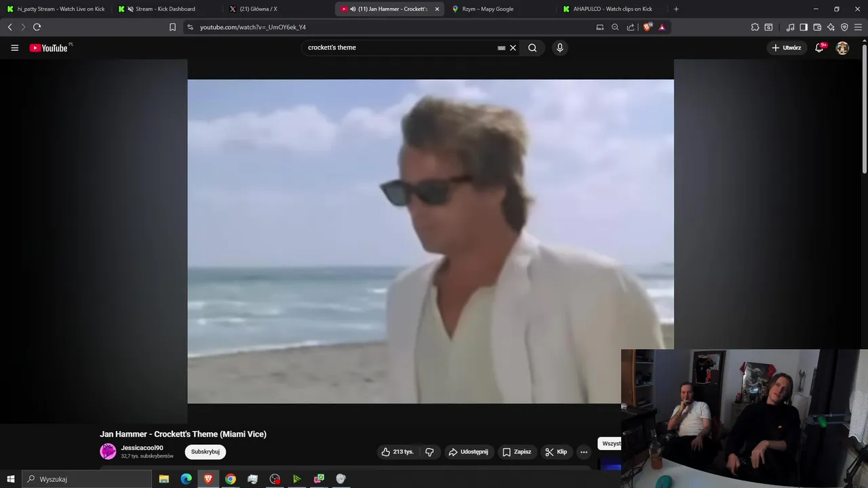This screenshot has width=868, height=488.
Task: Open the zoom level magnifier icon
Action: (x=615, y=27)
